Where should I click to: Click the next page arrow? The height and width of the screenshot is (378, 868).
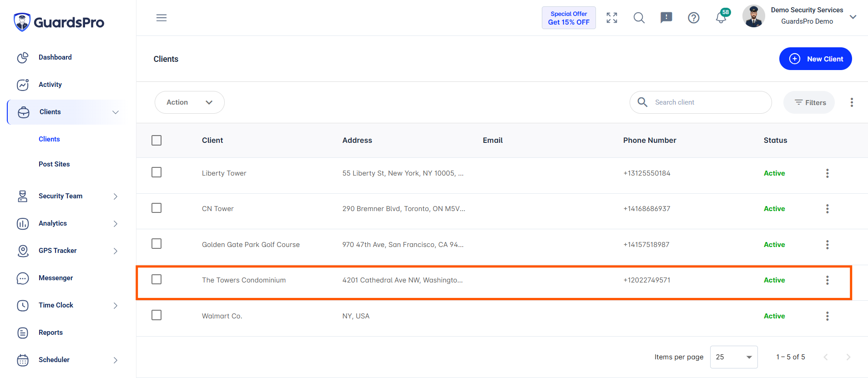coord(848,357)
